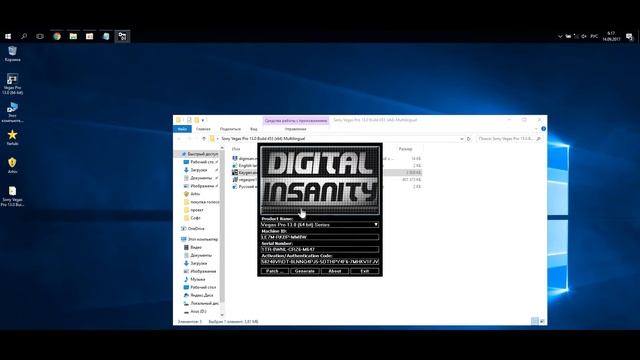Switch to the Вид ribbon tab

coord(253,129)
